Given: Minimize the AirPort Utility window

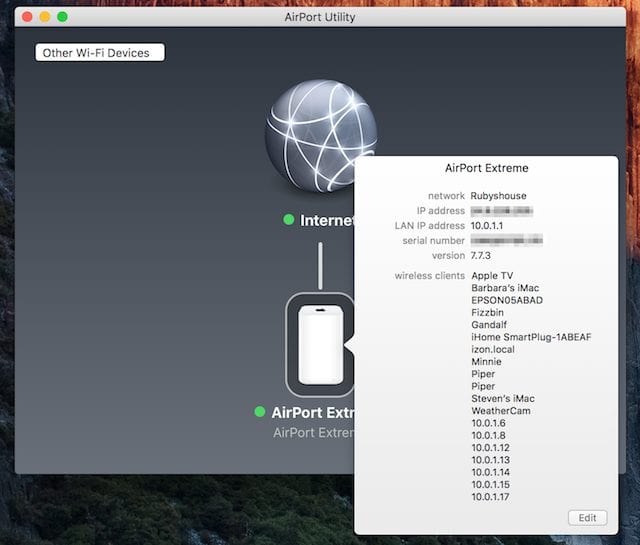Looking at the screenshot, I should pos(43,17).
